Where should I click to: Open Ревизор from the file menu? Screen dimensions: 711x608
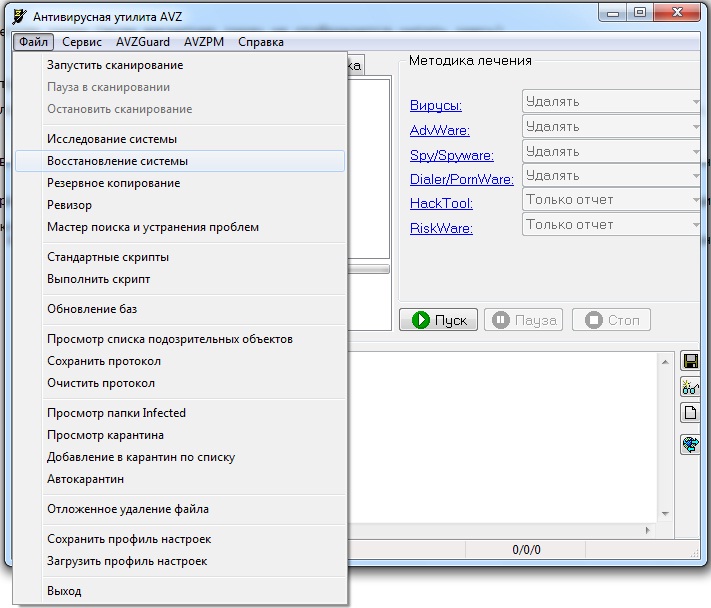tap(180, 205)
